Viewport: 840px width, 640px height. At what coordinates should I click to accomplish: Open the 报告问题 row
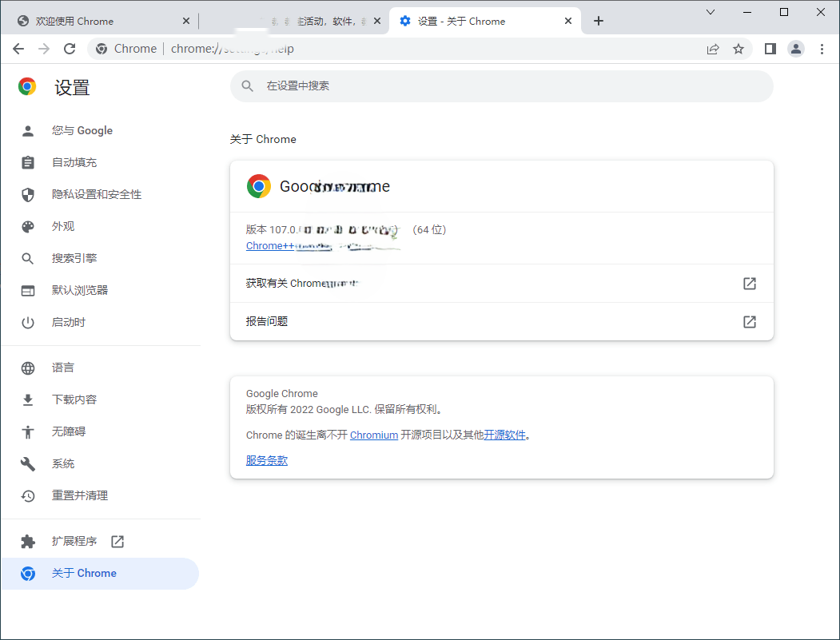coord(501,321)
